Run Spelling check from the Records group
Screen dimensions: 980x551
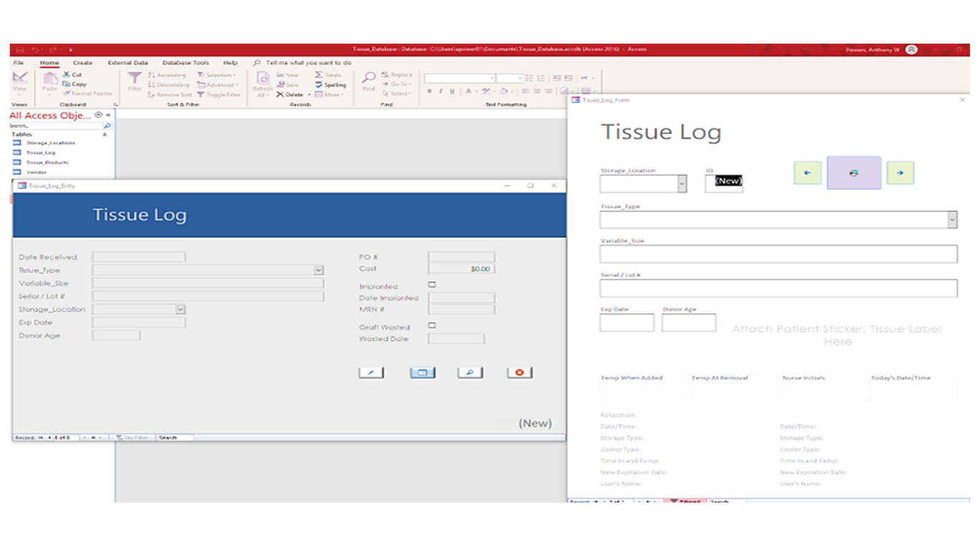330,85
